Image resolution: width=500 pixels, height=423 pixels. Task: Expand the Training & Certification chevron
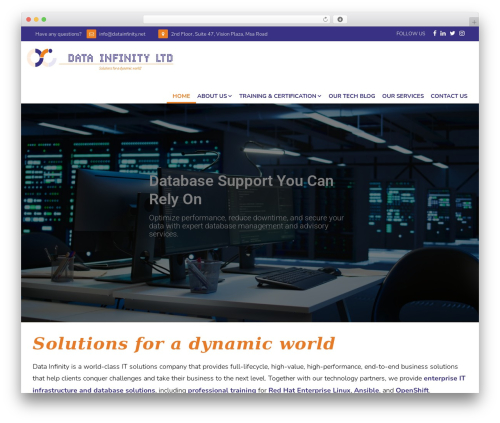tap(319, 96)
